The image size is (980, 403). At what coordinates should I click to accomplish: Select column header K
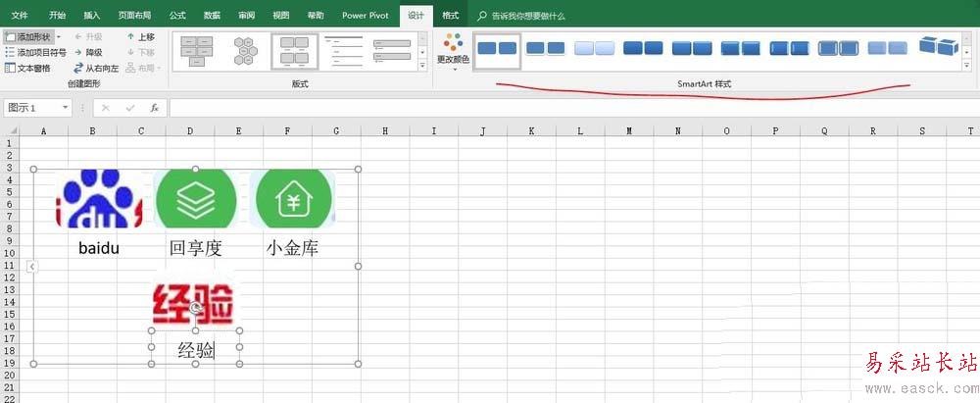click(x=531, y=131)
